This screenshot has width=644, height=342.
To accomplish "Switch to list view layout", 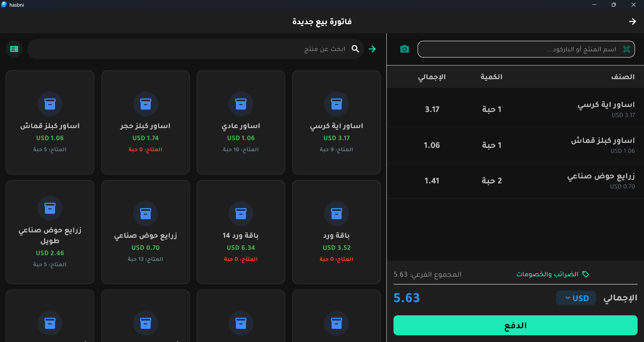I will [x=14, y=49].
